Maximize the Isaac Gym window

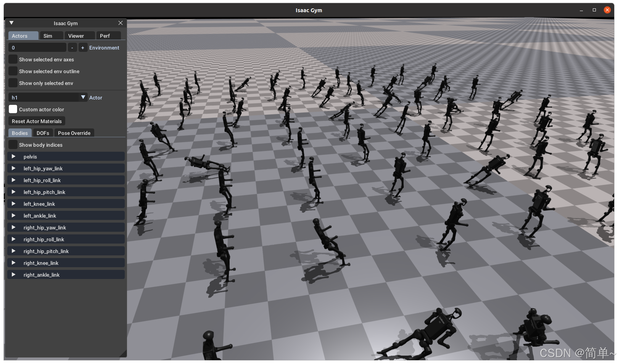click(x=594, y=10)
